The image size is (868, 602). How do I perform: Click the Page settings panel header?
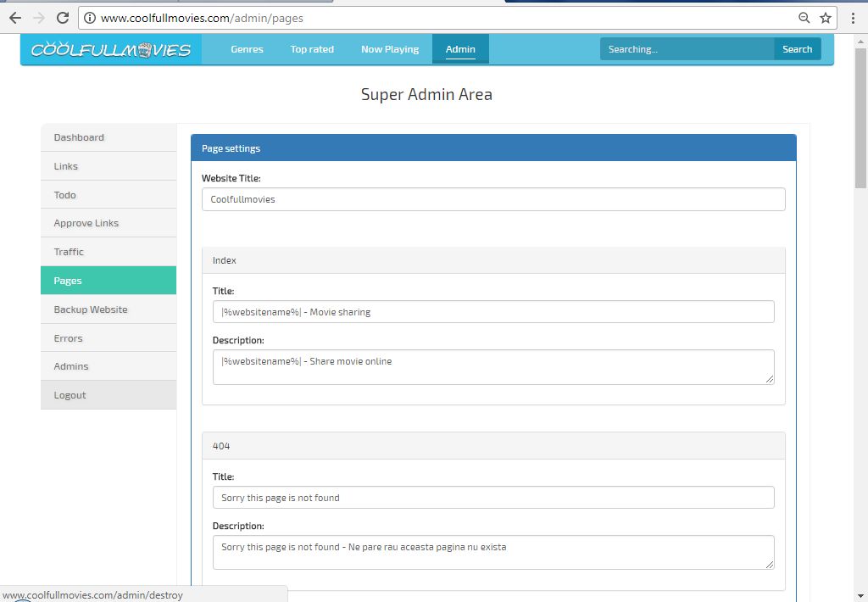coord(493,148)
